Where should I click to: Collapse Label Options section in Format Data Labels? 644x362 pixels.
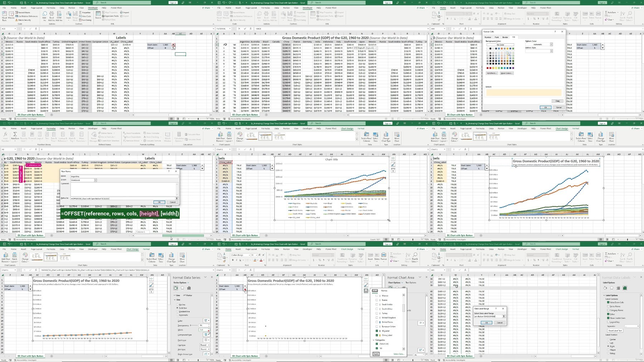coord(604,295)
